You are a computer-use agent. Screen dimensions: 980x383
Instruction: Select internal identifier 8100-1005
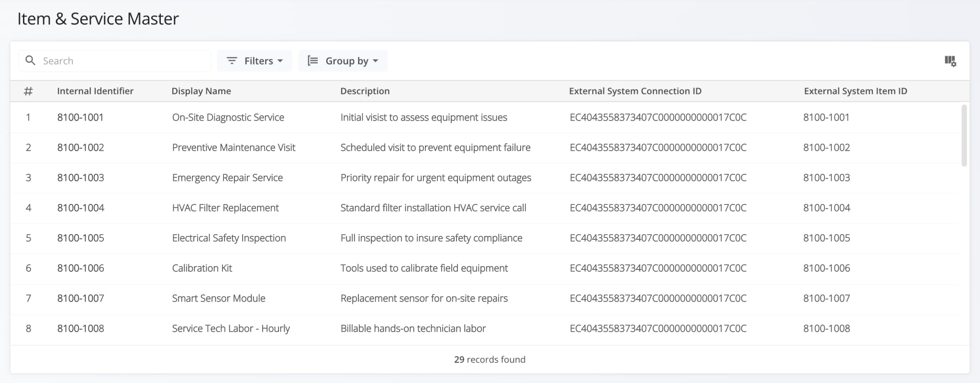pos(80,238)
